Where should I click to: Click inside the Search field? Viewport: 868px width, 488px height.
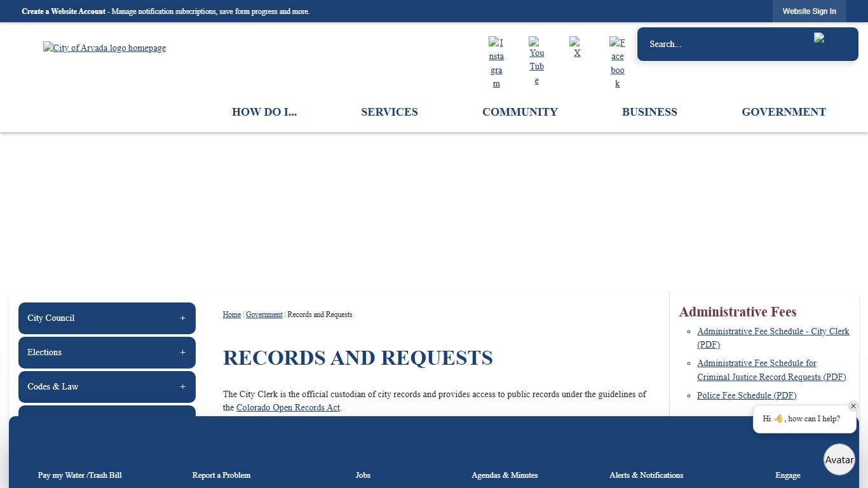(x=718, y=44)
